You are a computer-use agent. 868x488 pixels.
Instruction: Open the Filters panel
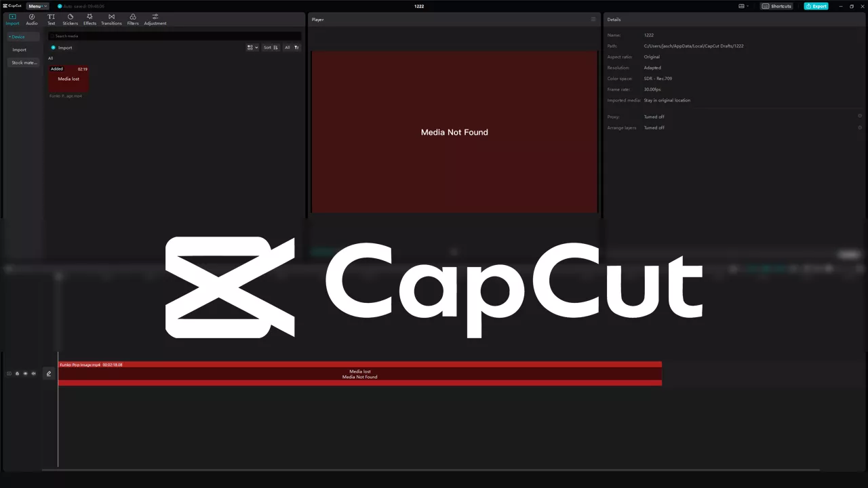133,19
